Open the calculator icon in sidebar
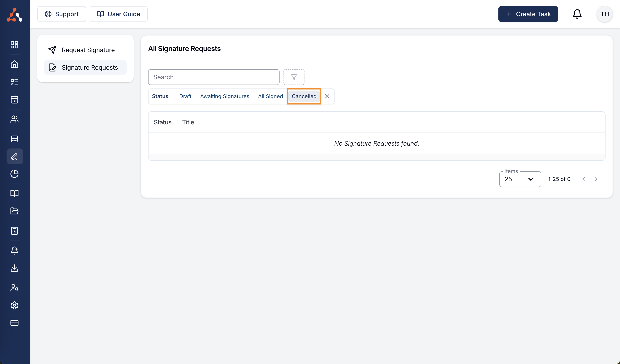The image size is (620, 364). tap(14, 231)
